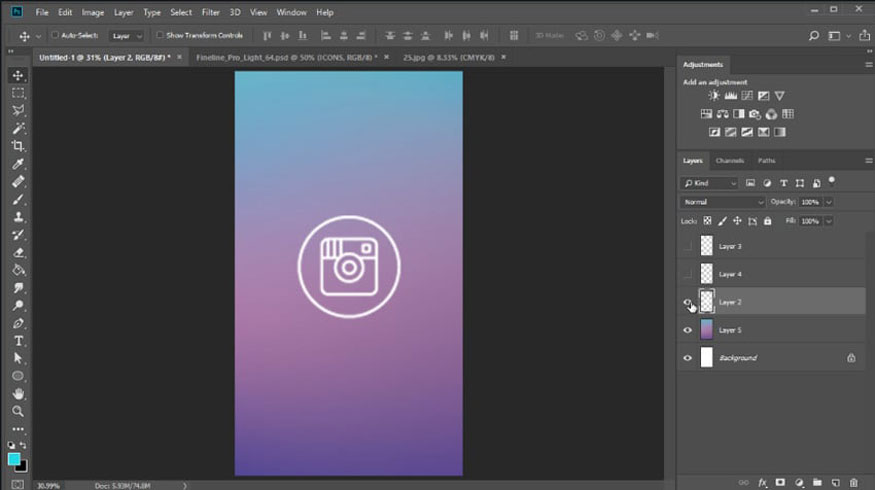875x490 pixels.
Task: Open the search magnifier in options bar
Action: tap(814, 36)
